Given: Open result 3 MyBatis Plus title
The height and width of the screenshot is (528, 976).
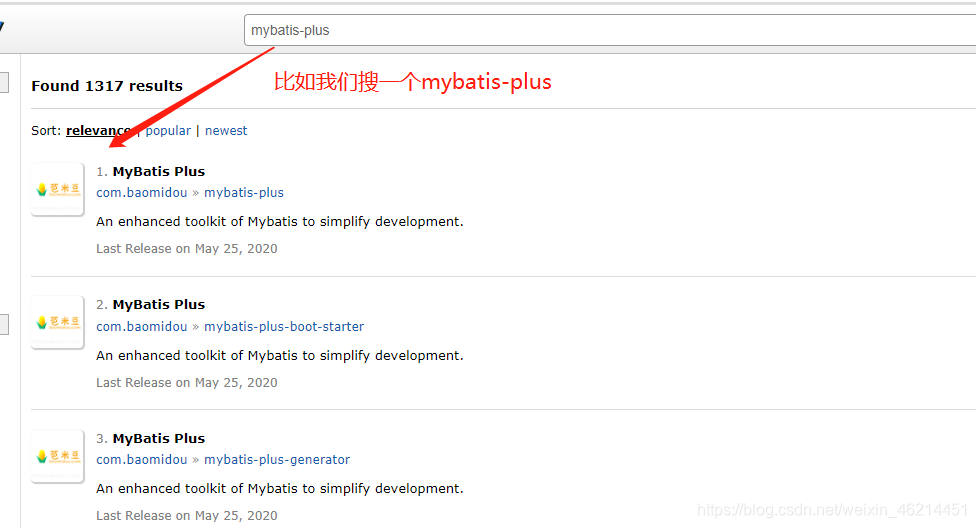Looking at the screenshot, I should click(159, 438).
